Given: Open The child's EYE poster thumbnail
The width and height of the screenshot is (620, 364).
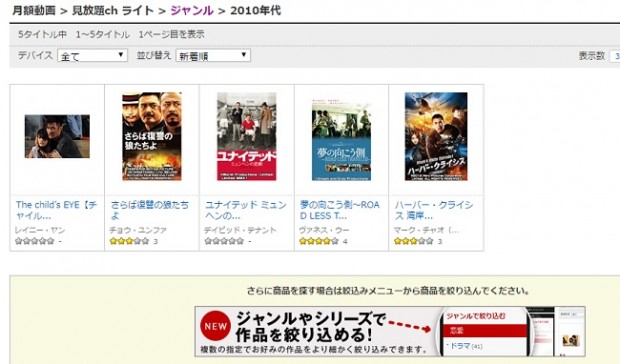Looking at the screenshot, I should [x=57, y=136].
